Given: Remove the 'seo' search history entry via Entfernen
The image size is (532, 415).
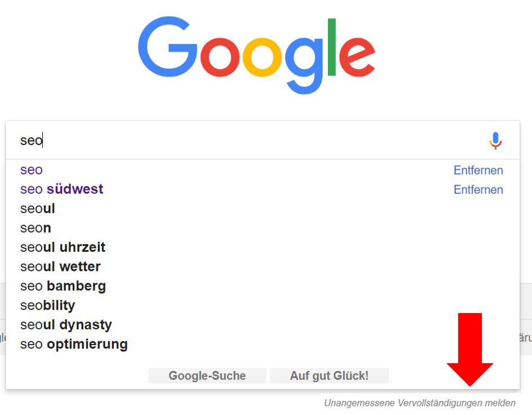Looking at the screenshot, I should click(478, 170).
